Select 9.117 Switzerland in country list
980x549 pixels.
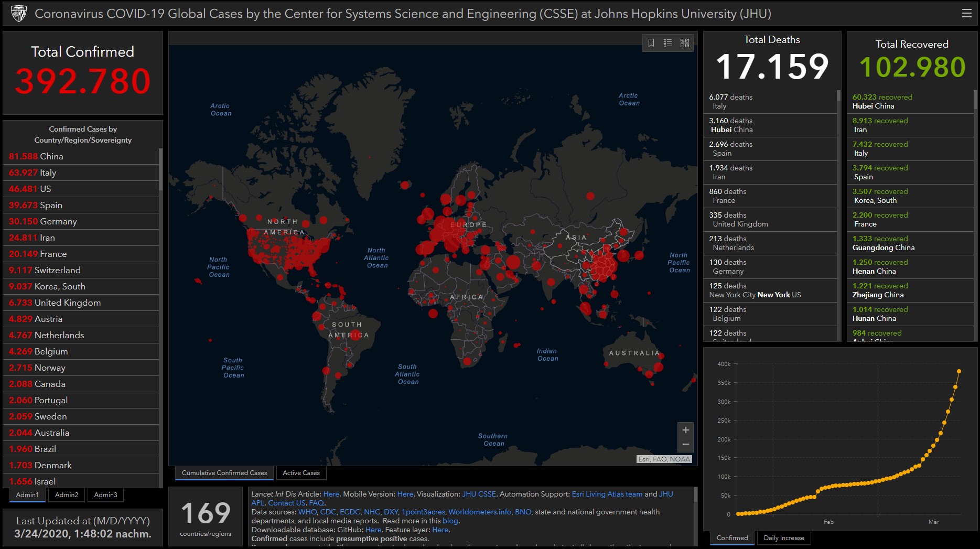81,270
